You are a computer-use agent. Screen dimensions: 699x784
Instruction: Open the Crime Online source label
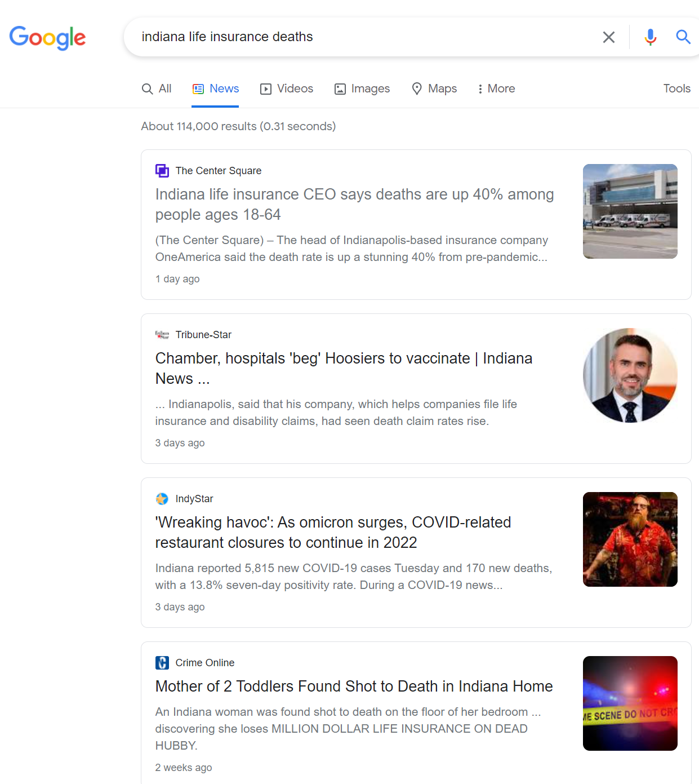tap(205, 663)
